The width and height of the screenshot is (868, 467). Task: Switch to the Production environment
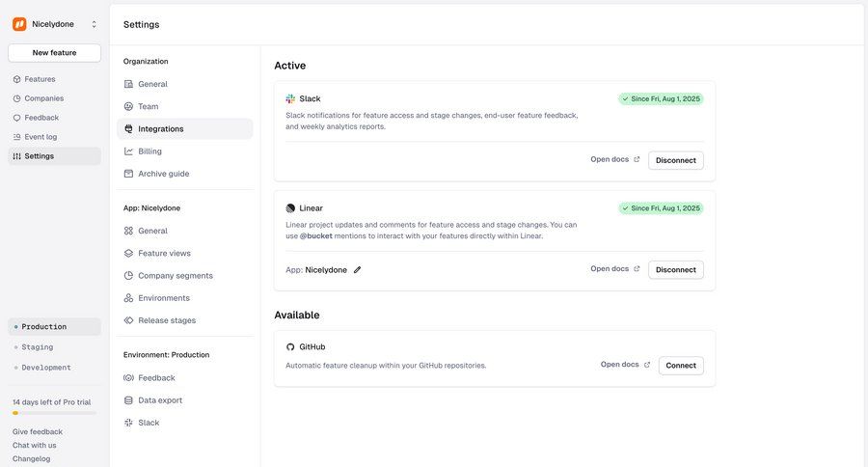coord(54,327)
